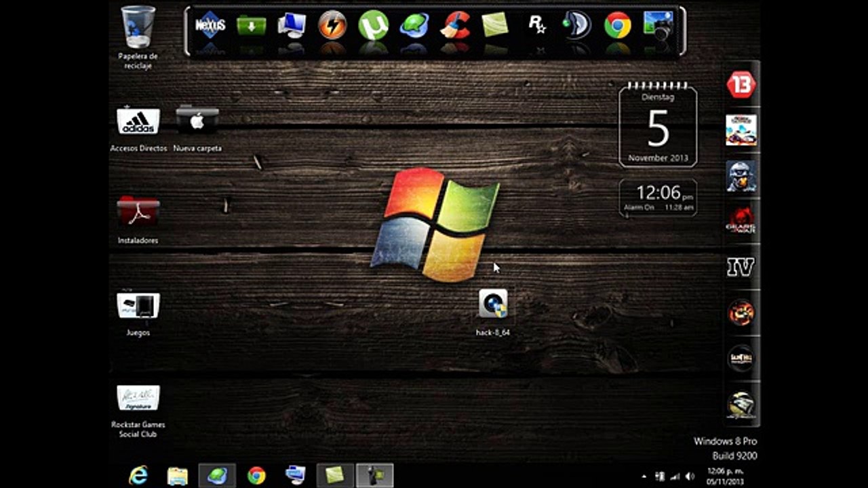
Task: Open File Explorer from the taskbar
Action: tap(178, 475)
